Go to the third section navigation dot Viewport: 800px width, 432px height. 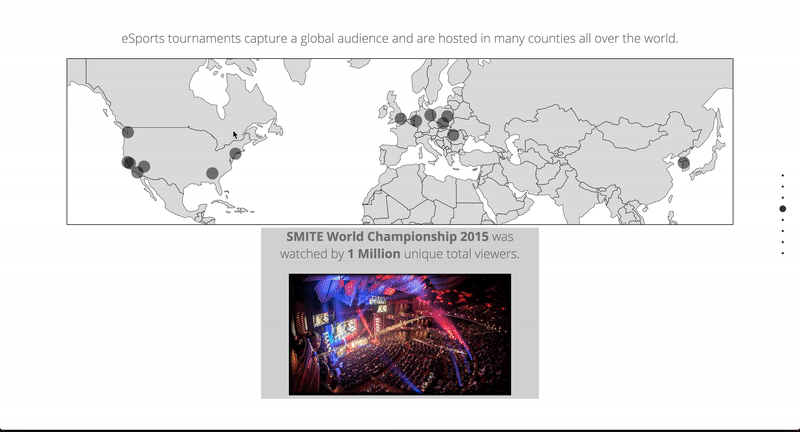pos(782,197)
